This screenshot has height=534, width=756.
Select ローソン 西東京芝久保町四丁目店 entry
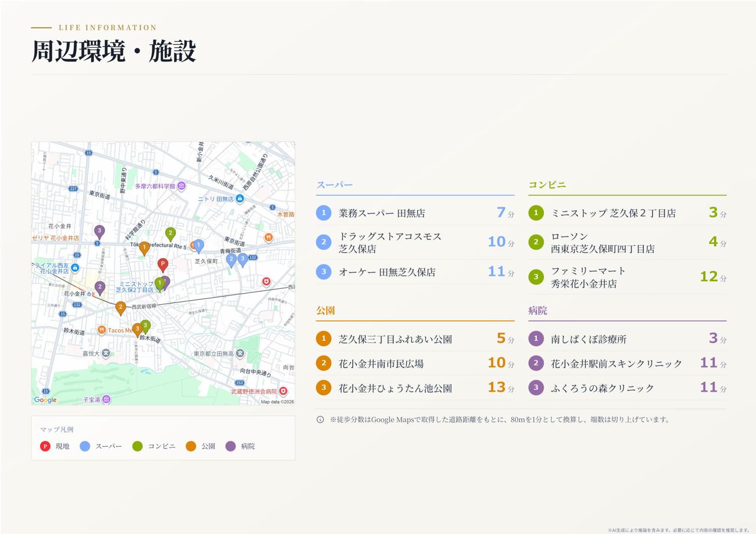point(627,242)
